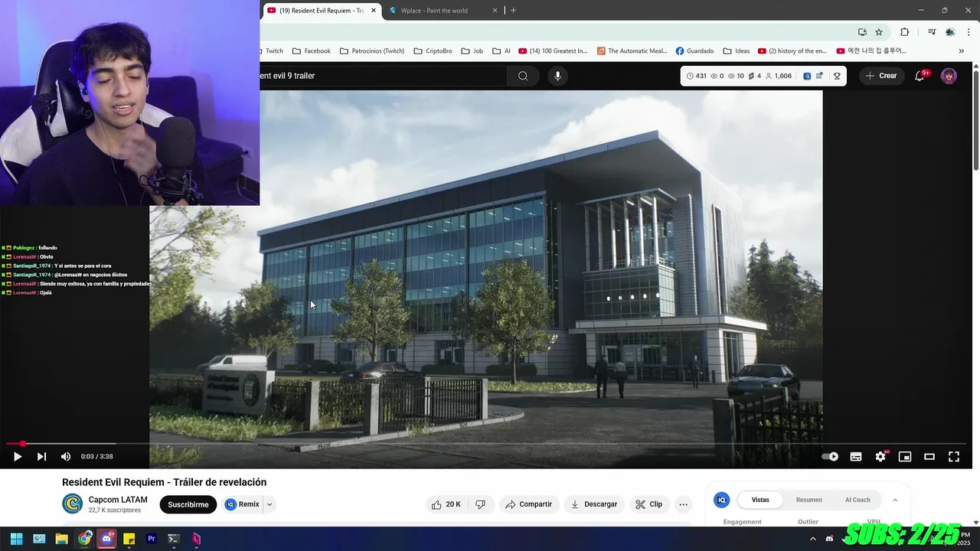The height and width of the screenshot is (551, 980).
Task: Show more bookmarks with double chevron
Action: pos(962,51)
